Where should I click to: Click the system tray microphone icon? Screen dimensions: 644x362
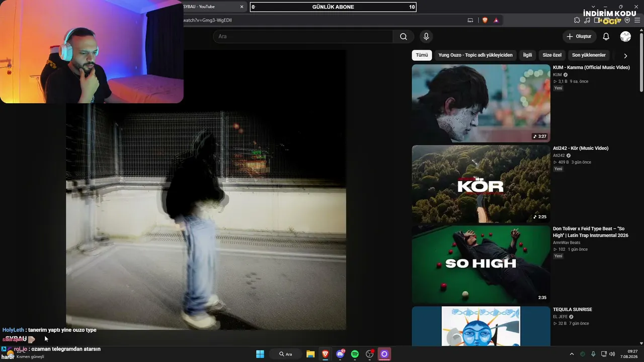[593, 354]
